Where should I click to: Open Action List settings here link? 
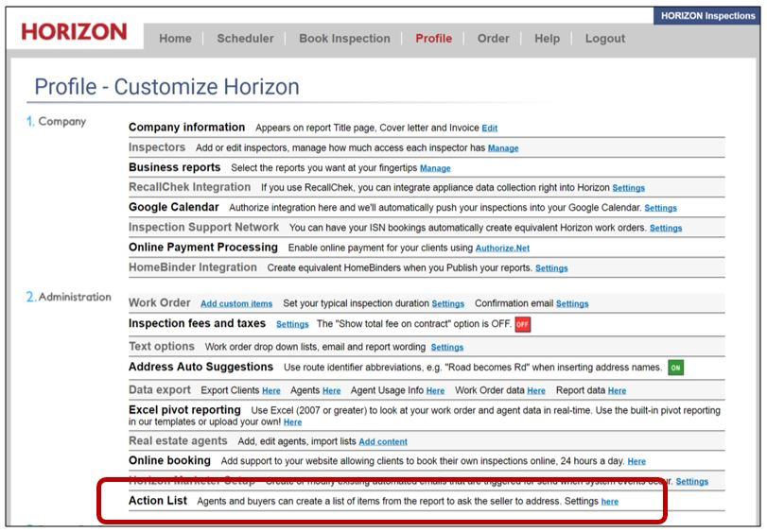coord(610,502)
